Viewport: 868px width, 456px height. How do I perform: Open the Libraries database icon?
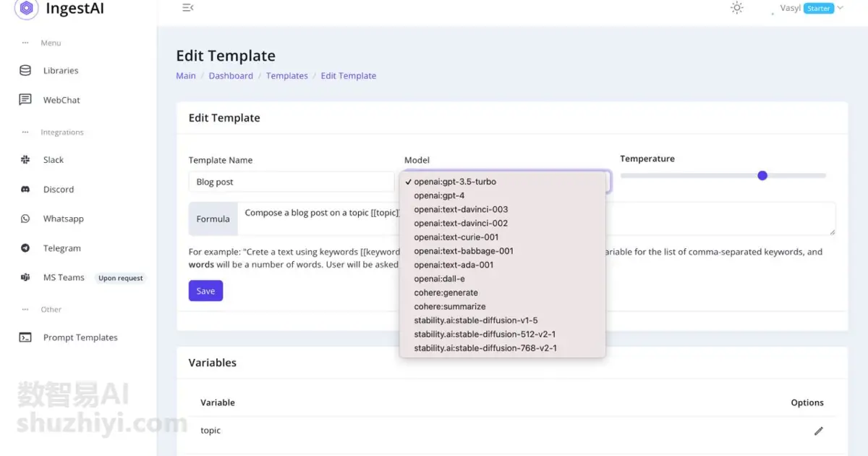(25, 70)
